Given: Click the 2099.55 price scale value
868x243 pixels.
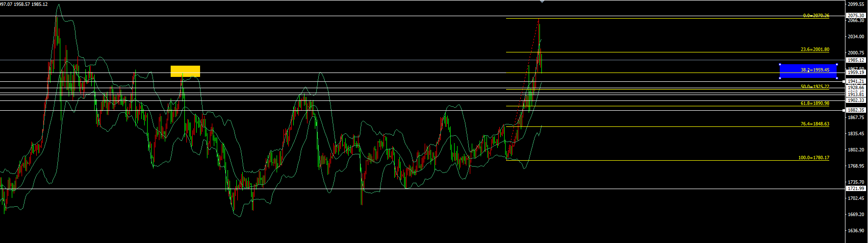Looking at the screenshot, I should coord(856,4).
